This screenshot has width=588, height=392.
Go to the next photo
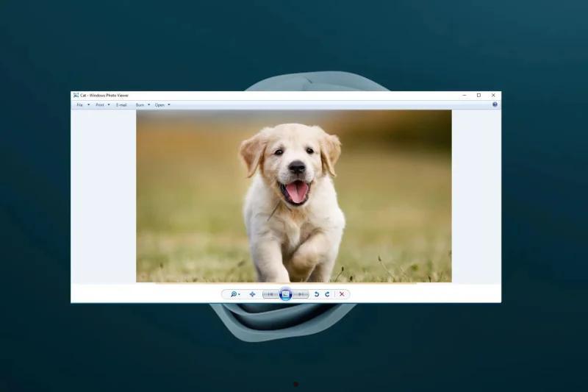click(x=301, y=294)
